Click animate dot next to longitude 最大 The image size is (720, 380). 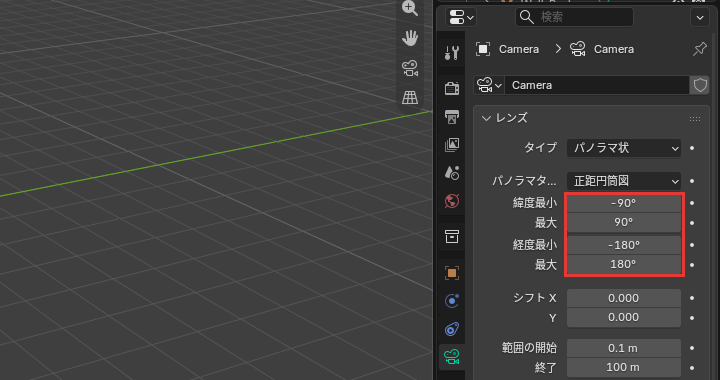[692, 265]
